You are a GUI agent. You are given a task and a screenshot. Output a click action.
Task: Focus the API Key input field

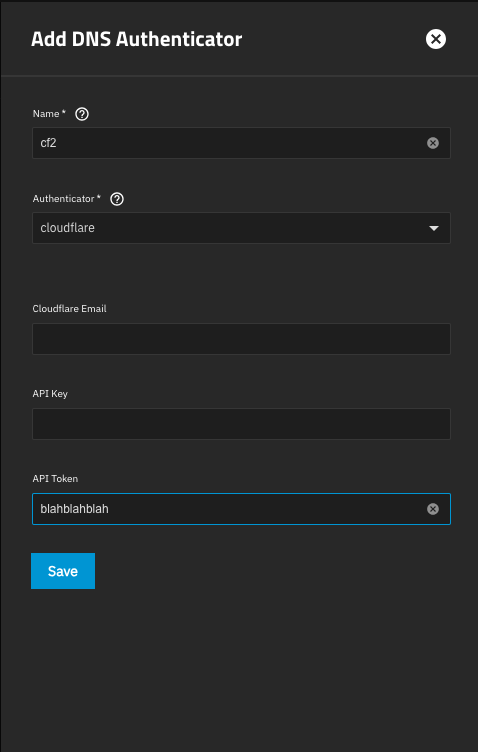[x=241, y=424]
